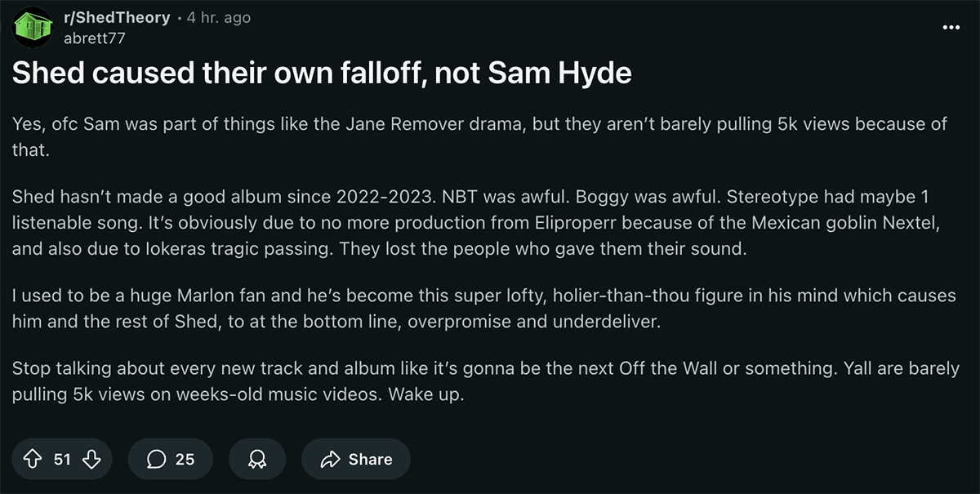Image resolution: width=980 pixels, height=494 pixels.
Task: Click the share arrow icon
Action: [330, 460]
